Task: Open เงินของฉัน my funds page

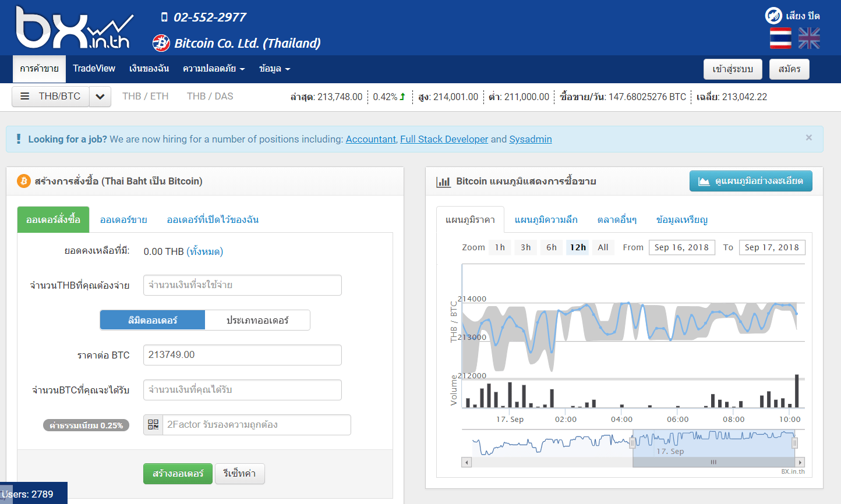Action: [x=149, y=69]
